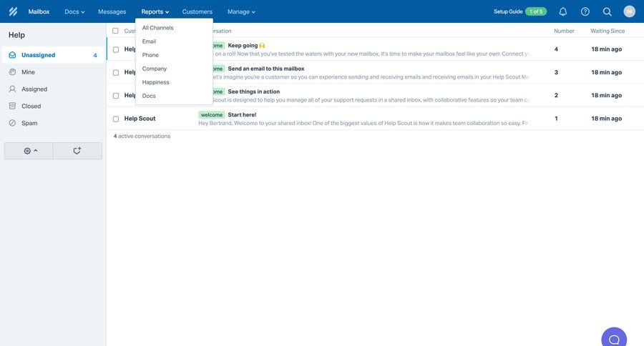Open the search magnifier icon
Screen dimensions: 644x346
[607, 11]
